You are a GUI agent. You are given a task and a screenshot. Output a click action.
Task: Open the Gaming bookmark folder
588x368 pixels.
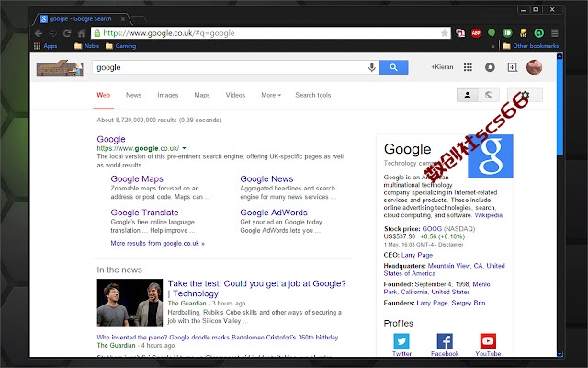click(x=120, y=46)
